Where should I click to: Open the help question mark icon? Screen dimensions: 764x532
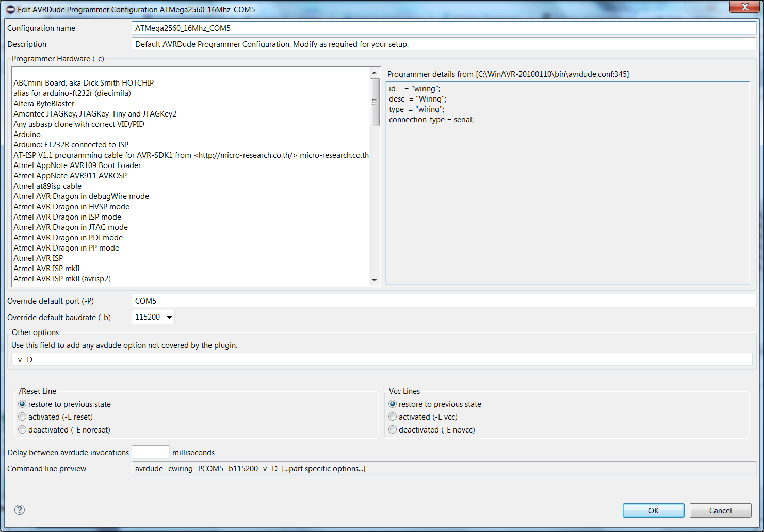[x=20, y=510]
